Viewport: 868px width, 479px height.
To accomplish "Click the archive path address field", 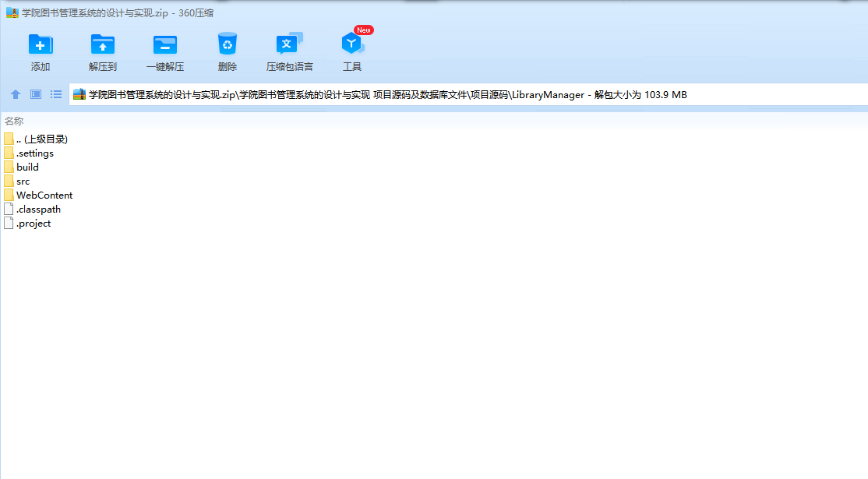I will [x=468, y=94].
